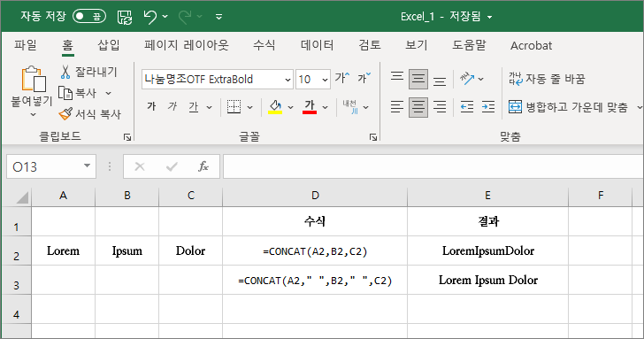This screenshot has width=644, height=339.
Task: Select cell with 'Lorem Ipsum Dolor' result
Action: coord(487,280)
